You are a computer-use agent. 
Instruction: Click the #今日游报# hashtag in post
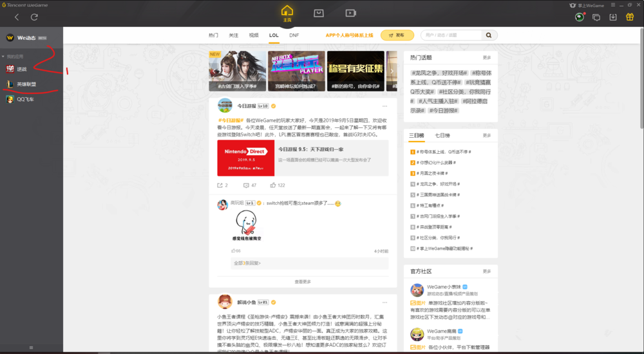(x=231, y=121)
